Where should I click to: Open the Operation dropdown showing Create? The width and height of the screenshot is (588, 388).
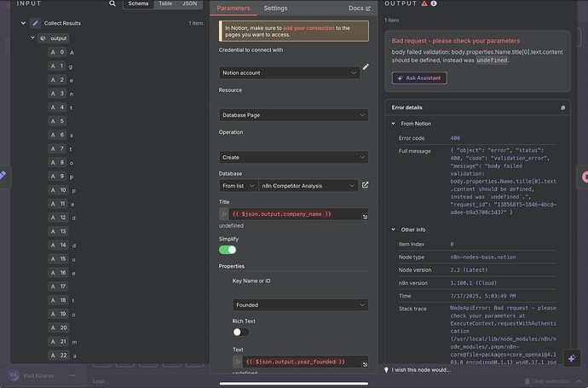coord(293,157)
